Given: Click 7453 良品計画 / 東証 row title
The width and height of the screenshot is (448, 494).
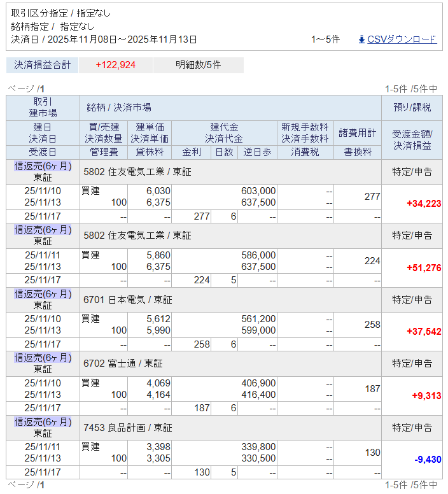Looking at the screenshot, I should point(127,428).
